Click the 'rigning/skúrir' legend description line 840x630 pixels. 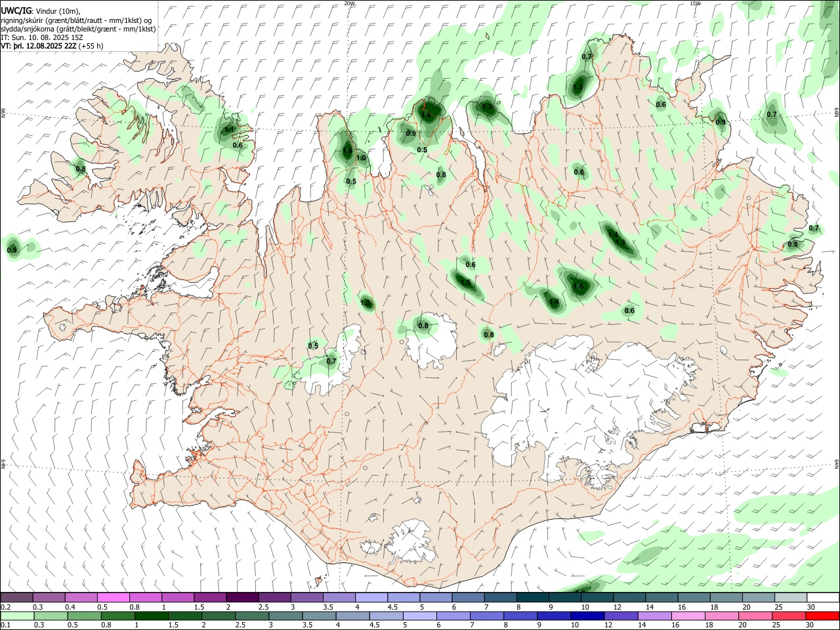point(76,20)
